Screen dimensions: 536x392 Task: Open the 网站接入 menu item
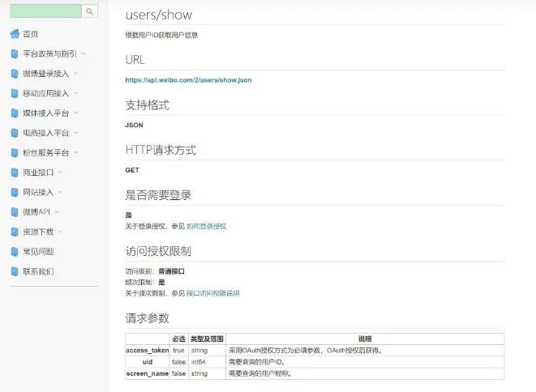[38, 192]
